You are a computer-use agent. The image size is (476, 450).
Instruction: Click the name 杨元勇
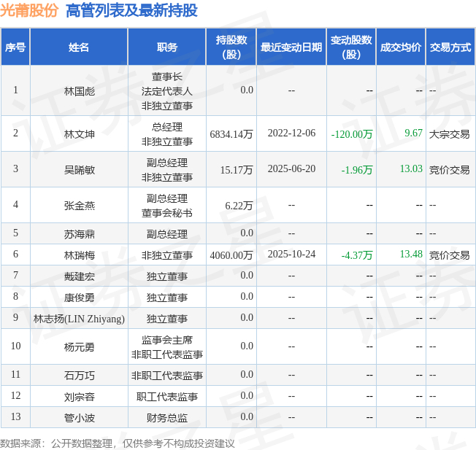point(80,347)
